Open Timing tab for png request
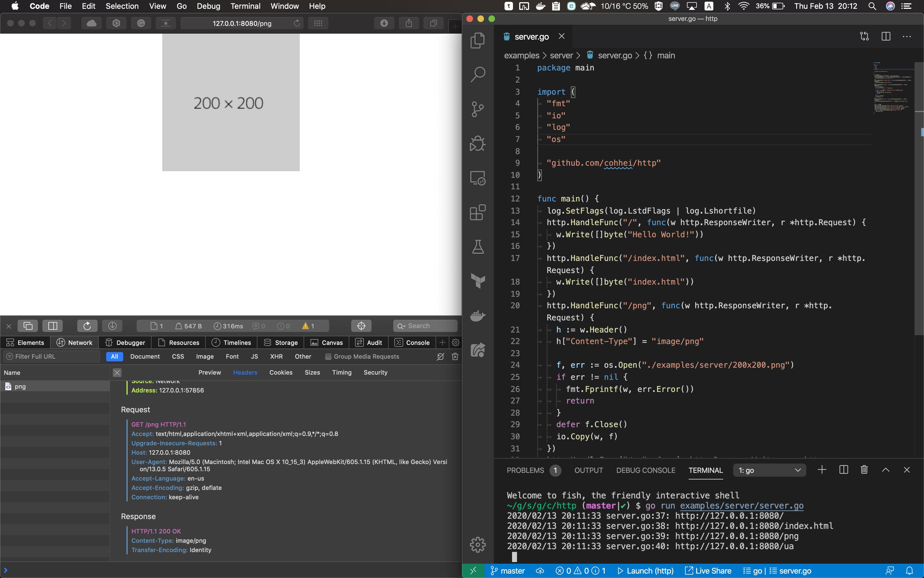This screenshot has height=578, width=924. 342,372
